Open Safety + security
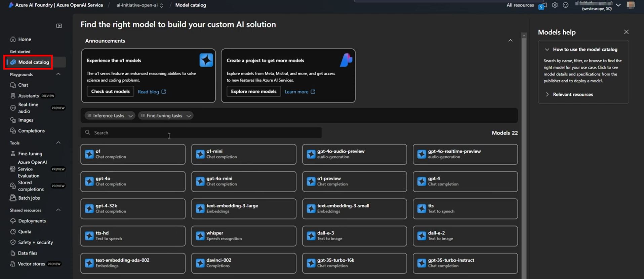Viewport: 644px width, 279px height. 35,242
